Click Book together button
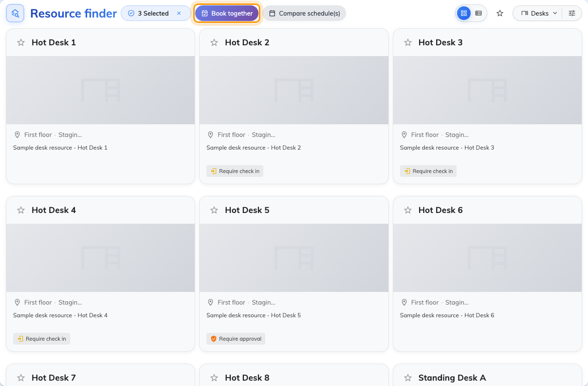The height and width of the screenshot is (386, 588). click(227, 13)
